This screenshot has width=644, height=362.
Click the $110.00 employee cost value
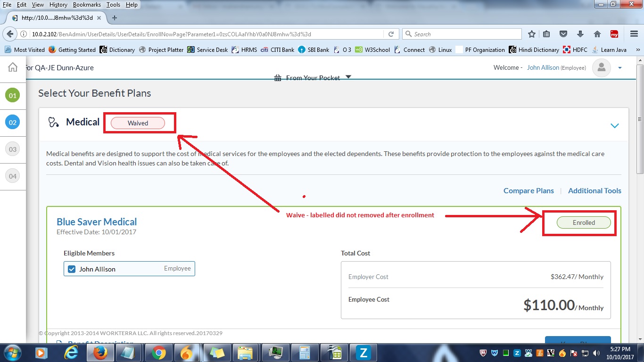click(x=549, y=305)
